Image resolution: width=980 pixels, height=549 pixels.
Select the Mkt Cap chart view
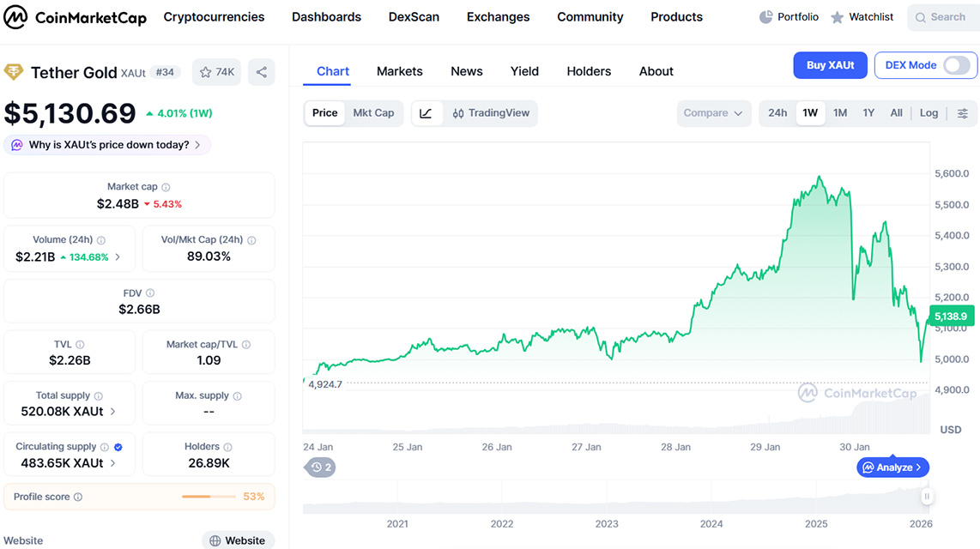point(373,113)
